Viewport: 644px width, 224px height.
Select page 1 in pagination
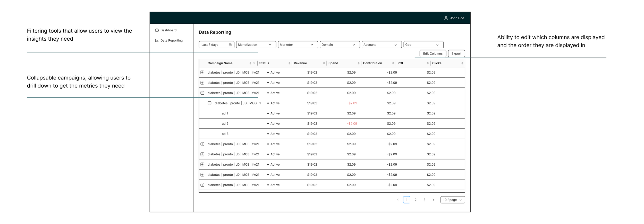407,200
